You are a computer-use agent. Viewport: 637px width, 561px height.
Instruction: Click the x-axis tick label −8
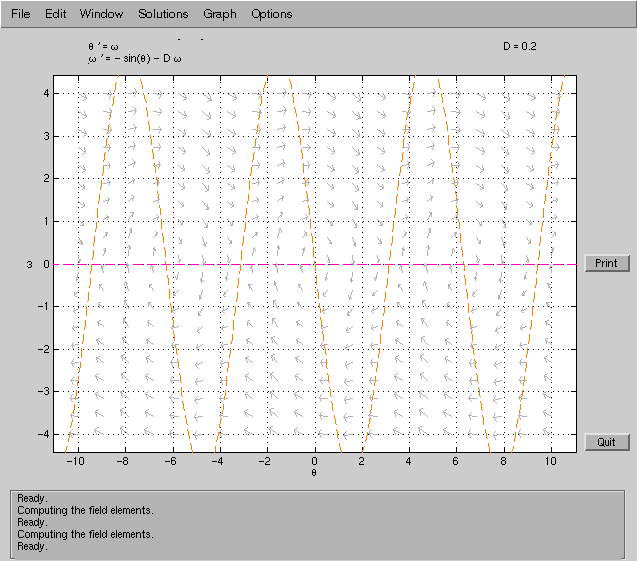122,461
